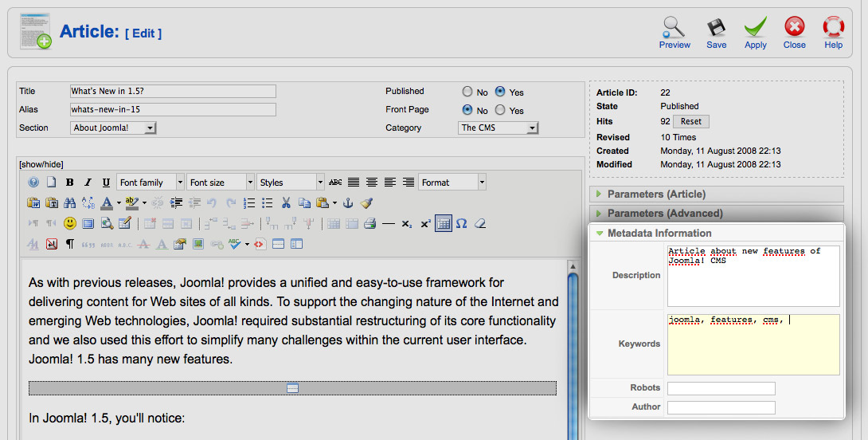Click into the Title field
868x440 pixels.
point(174,92)
